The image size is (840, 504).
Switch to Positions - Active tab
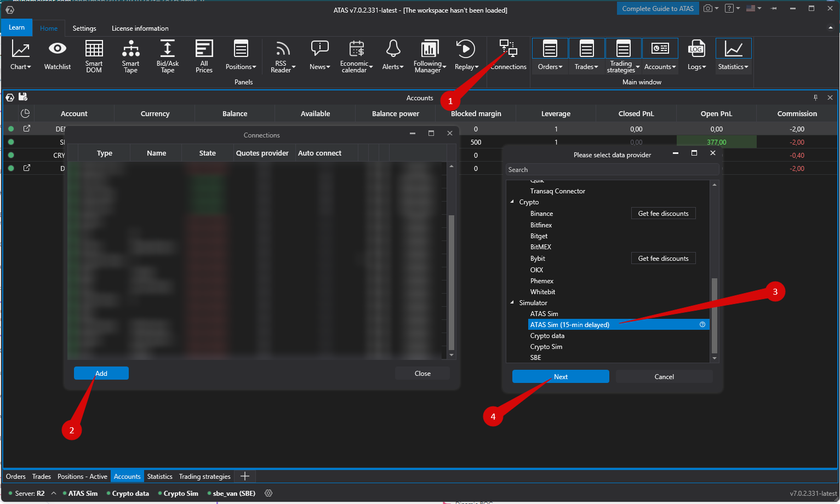pyautogui.click(x=82, y=477)
